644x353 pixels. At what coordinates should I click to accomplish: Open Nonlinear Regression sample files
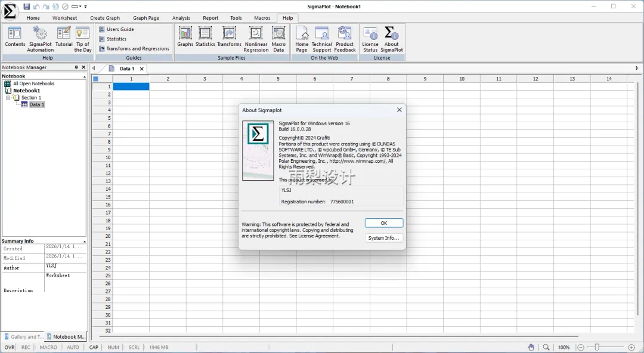[x=256, y=39]
